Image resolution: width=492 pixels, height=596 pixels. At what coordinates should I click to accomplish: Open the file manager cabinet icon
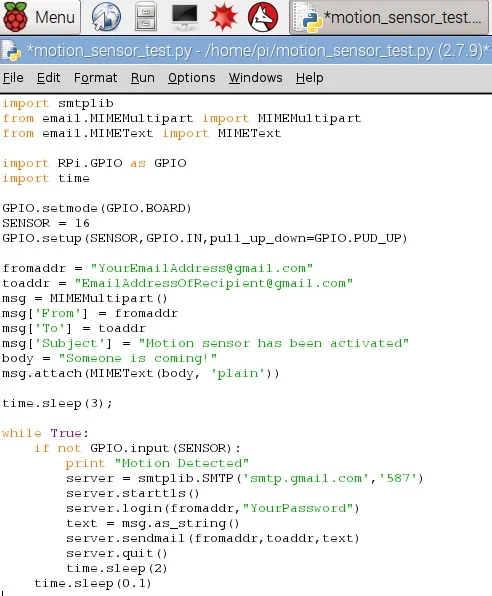146,17
